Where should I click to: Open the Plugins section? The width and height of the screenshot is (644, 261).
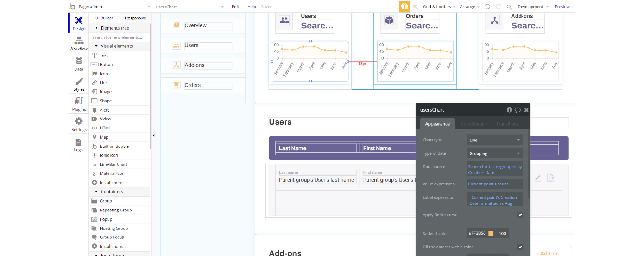pos(79,101)
